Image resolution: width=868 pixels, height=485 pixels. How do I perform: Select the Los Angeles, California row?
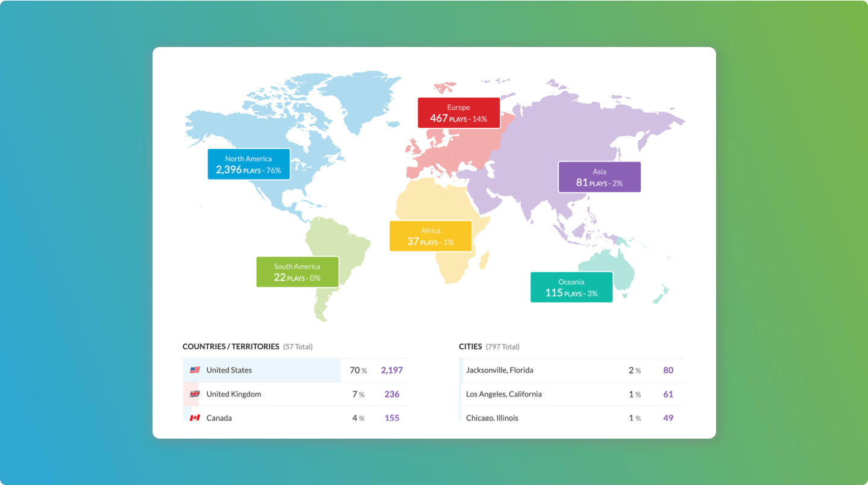point(542,394)
